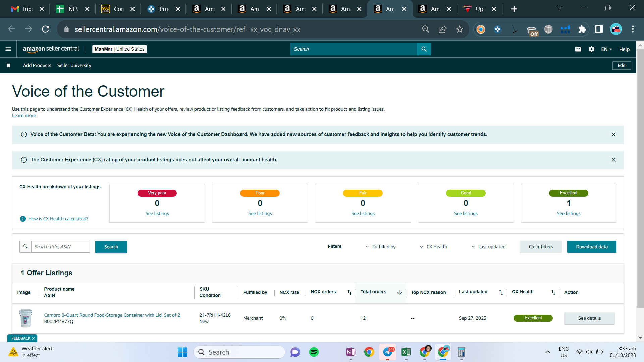644x362 pixels.
Task: Click the Learn more link
Action: (x=24, y=116)
